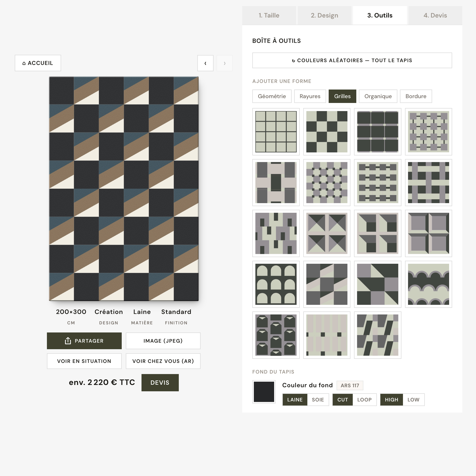476x476 pixels.
Task: Open Voir chez vous (AR)
Action: [163, 361]
